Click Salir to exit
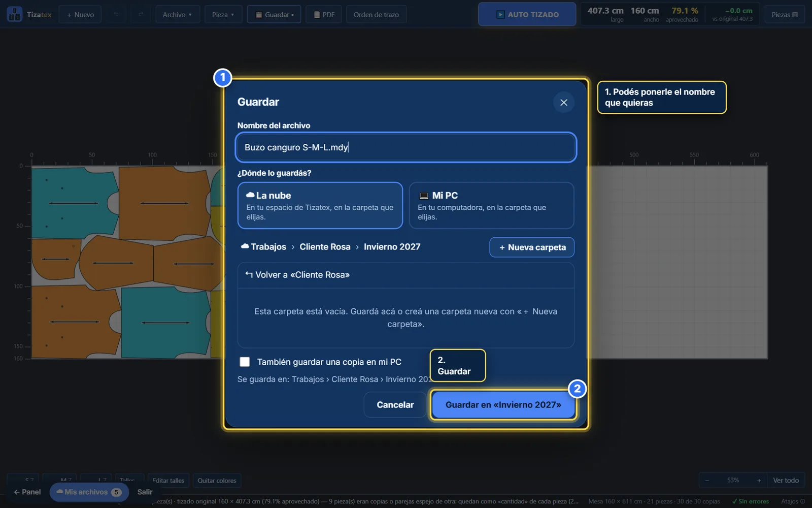This screenshot has width=812, height=508. [145, 492]
